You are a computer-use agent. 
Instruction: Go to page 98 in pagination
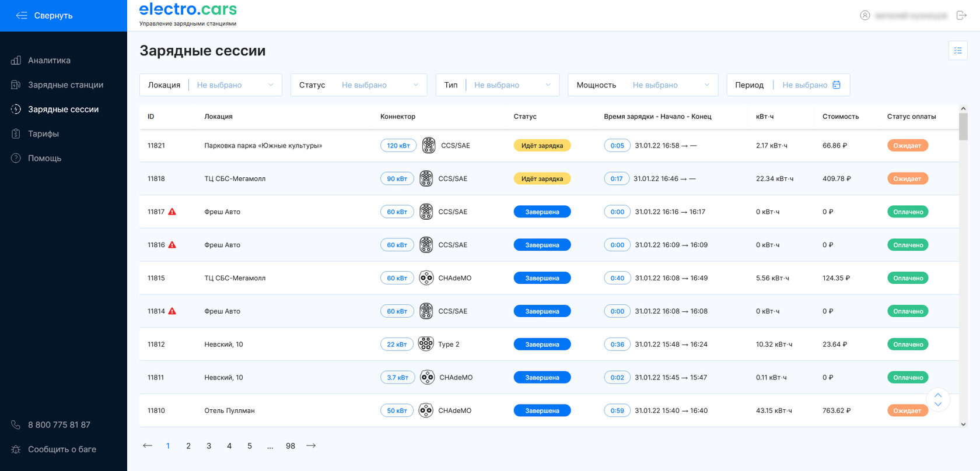290,446
